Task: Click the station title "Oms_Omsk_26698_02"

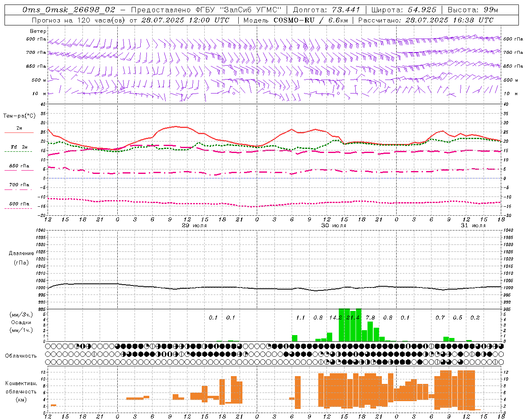Action: (x=69, y=10)
